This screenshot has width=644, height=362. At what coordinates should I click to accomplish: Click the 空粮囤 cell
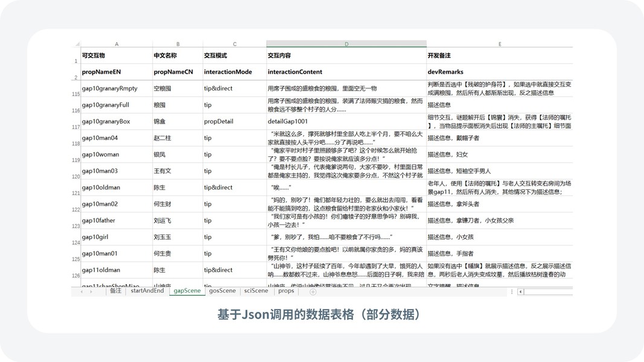click(178, 89)
